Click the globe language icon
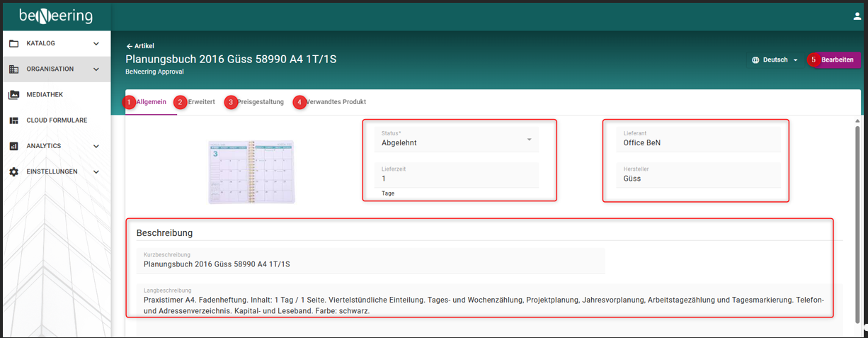This screenshot has height=338, width=868. [755, 60]
